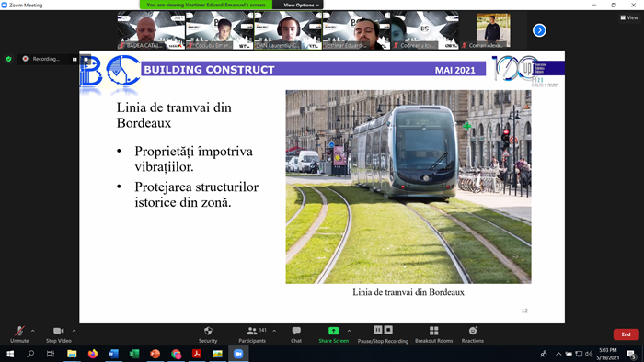Click the red End button
Screen dimensions: 644x362
pyautogui.click(x=626, y=334)
